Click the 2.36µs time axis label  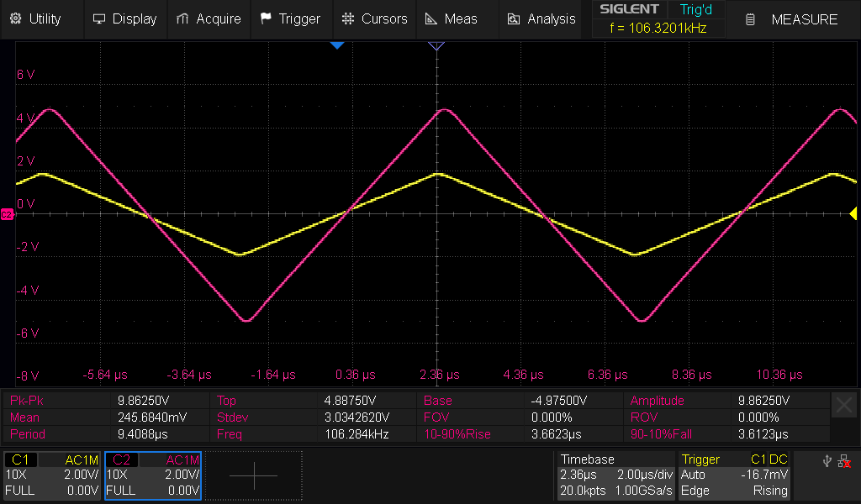point(439,375)
